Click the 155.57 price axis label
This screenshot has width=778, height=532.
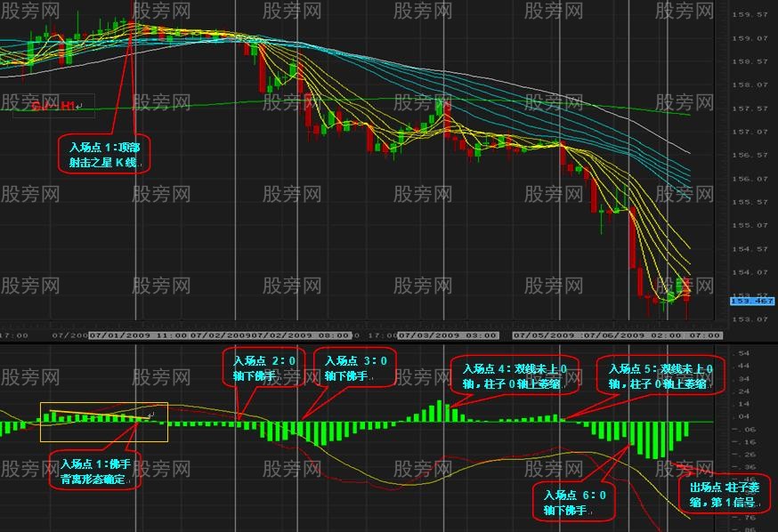750,202
